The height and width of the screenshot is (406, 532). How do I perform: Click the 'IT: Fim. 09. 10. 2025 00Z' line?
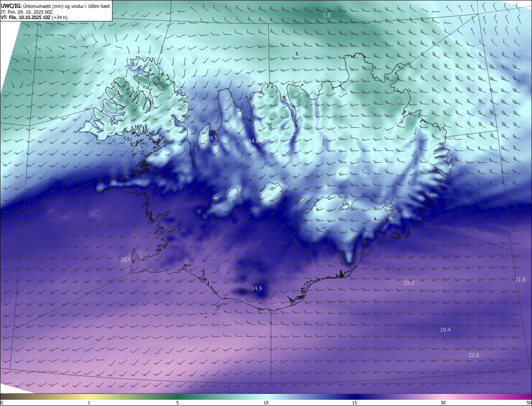click(x=26, y=12)
